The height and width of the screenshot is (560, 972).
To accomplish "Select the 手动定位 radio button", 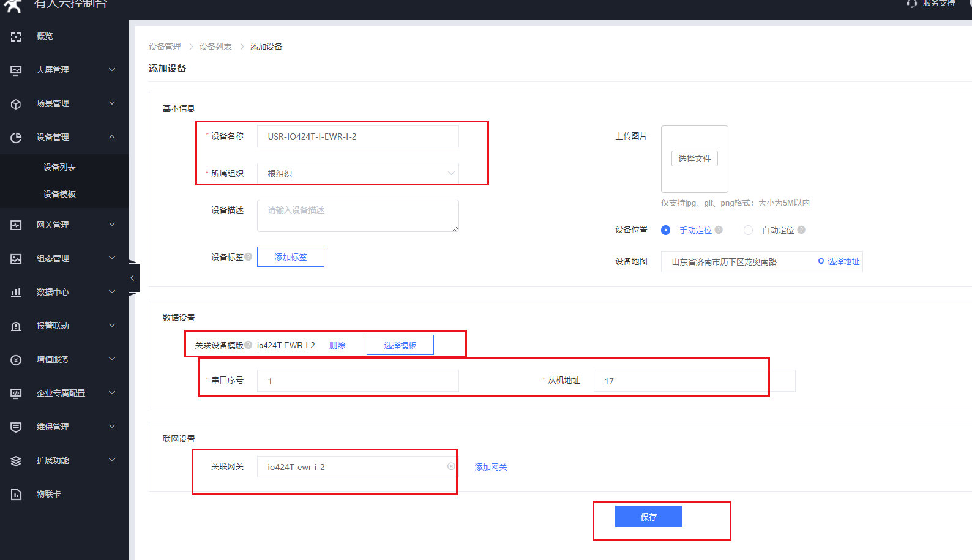I will click(666, 230).
